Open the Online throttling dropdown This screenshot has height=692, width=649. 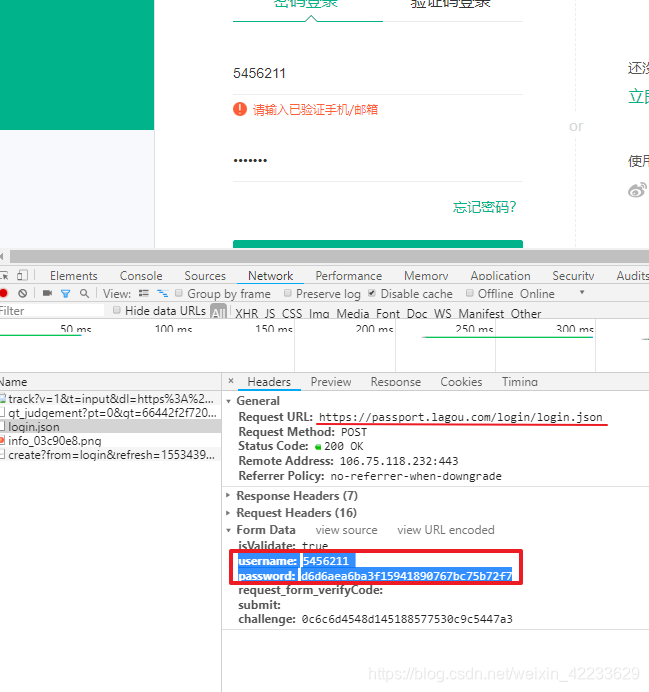(x=551, y=293)
